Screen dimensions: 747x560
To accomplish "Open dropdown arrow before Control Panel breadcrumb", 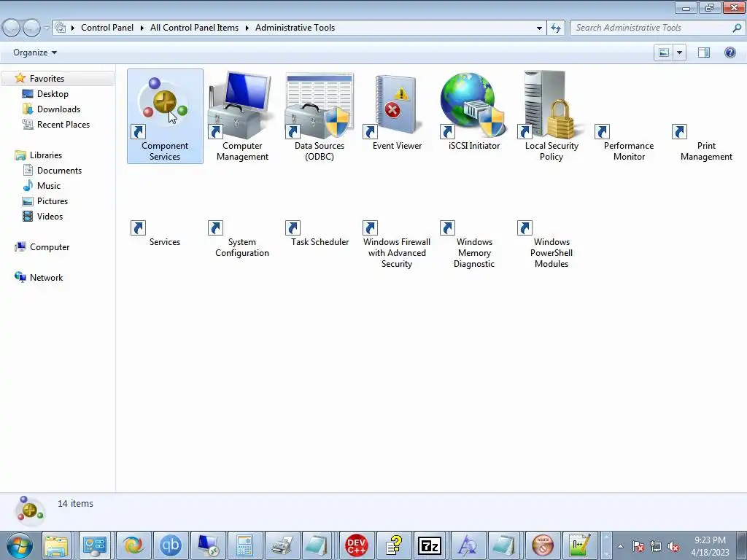I will click(73, 28).
